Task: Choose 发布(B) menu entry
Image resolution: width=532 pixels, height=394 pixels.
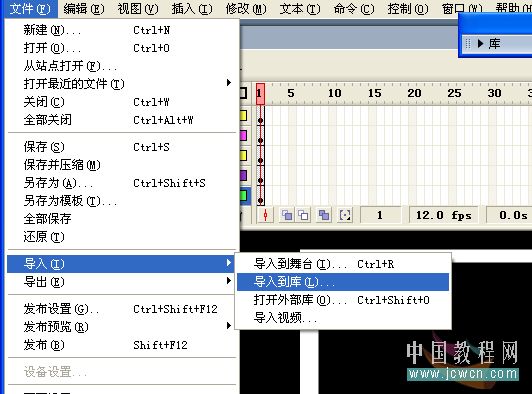Action: coord(121,345)
